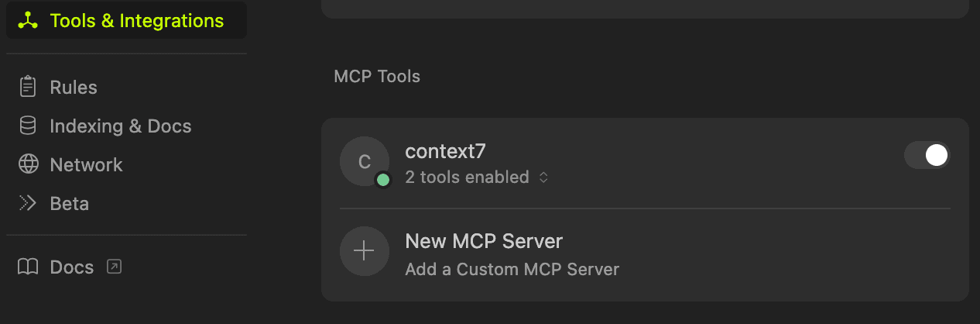Switch to the Beta settings label
The width and height of the screenshot is (980, 324).
(x=69, y=203)
